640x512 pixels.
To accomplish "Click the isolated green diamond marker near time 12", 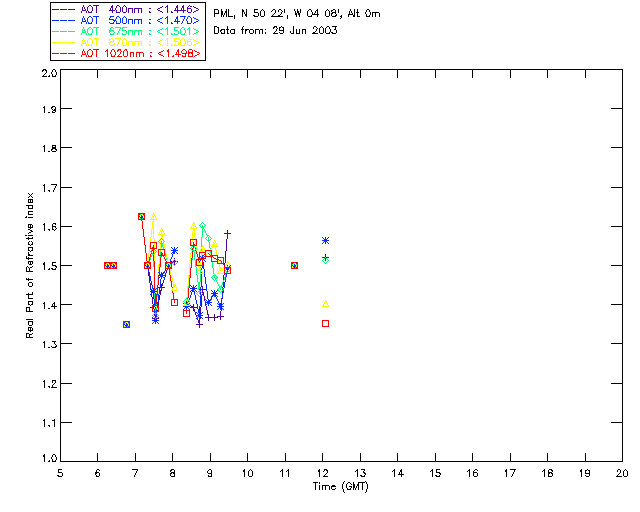I will tap(325, 260).
